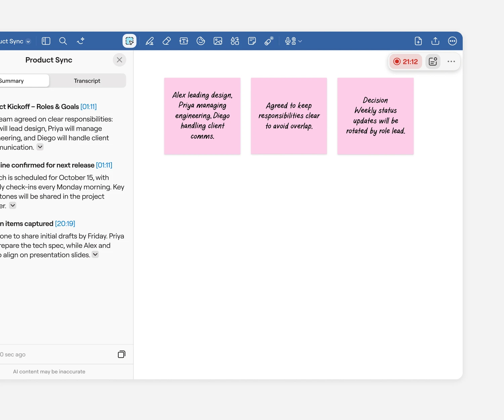Open recording bar ellipsis options
The height and width of the screenshot is (420, 504).
[451, 61]
